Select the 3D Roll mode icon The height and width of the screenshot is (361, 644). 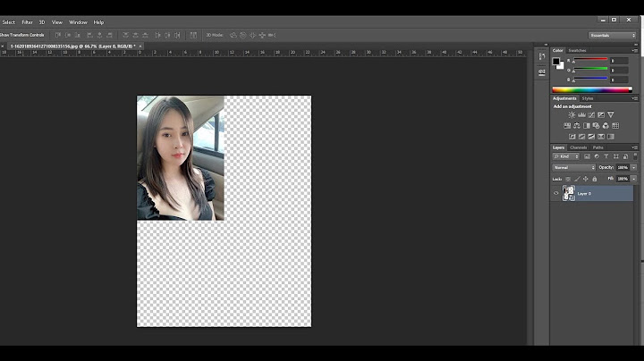coord(242,35)
